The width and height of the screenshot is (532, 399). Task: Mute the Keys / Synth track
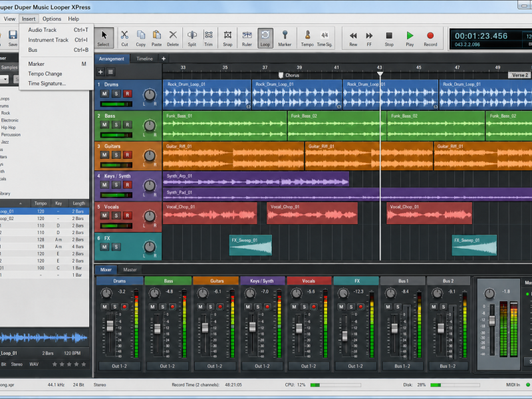(x=104, y=185)
